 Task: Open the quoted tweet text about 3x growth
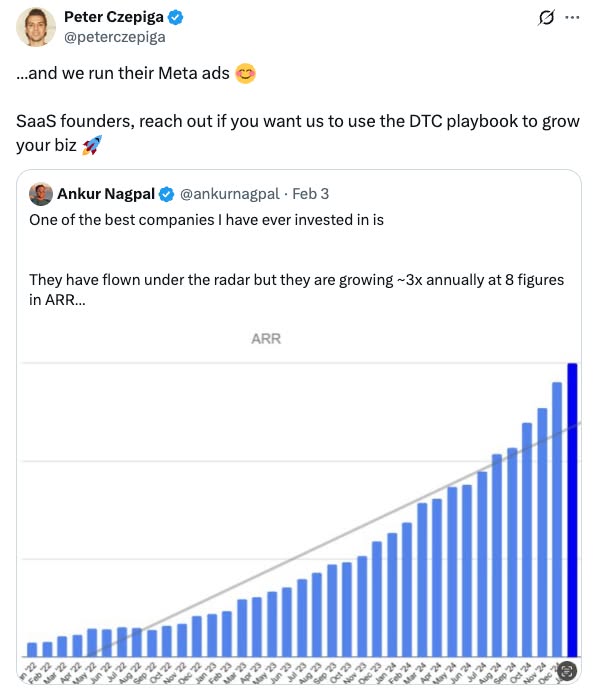click(x=296, y=289)
